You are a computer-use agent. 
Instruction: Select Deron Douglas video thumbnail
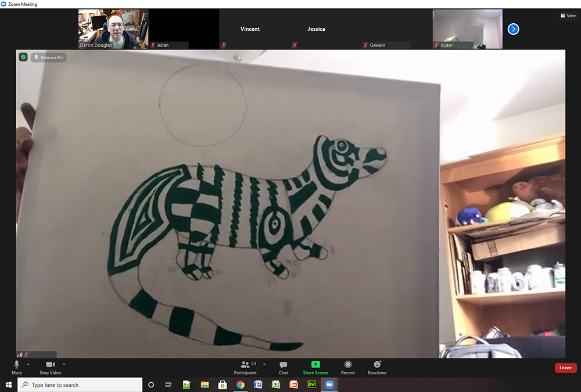click(x=114, y=28)
